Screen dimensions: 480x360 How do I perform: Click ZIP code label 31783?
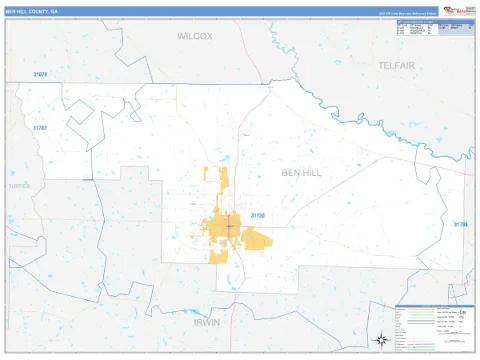[40, 128]
